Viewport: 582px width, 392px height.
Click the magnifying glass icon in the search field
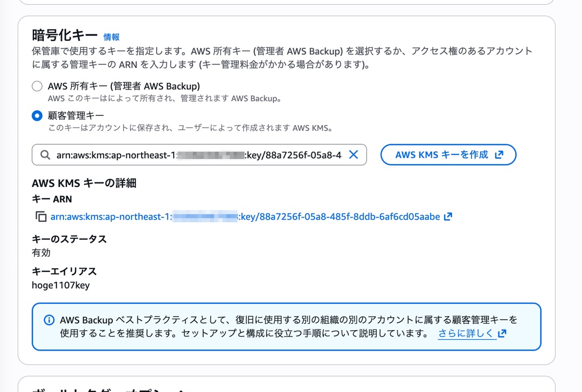[45, 155]
